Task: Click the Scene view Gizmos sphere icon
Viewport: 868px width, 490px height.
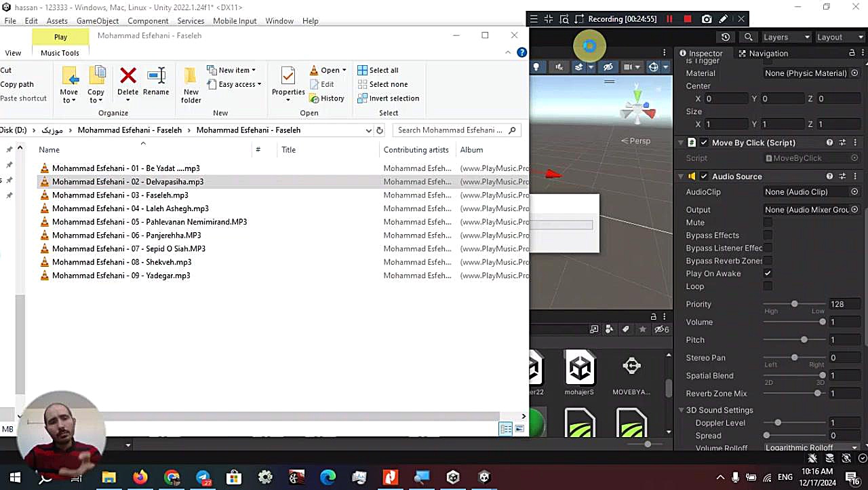Action: pyautogui.click(x=653, y=67)
